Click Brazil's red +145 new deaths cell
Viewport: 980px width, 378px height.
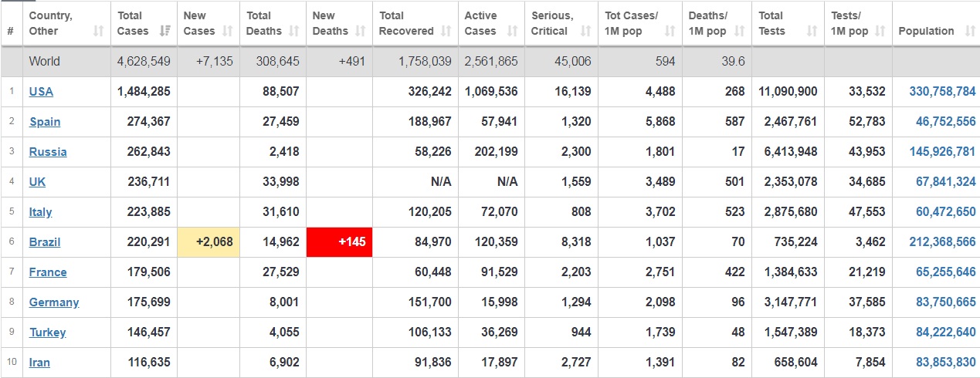point(339,242)
